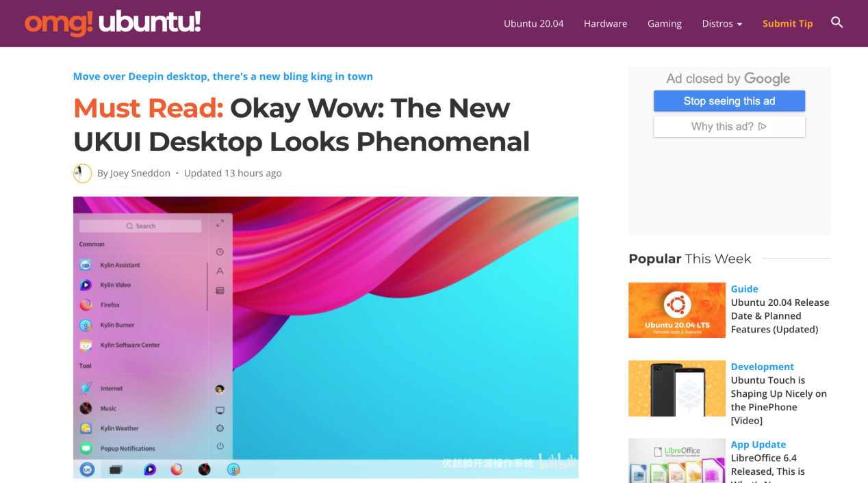
Task: Select the Hardware menu item
Action: pyautogui.click(x=605, y=23)
